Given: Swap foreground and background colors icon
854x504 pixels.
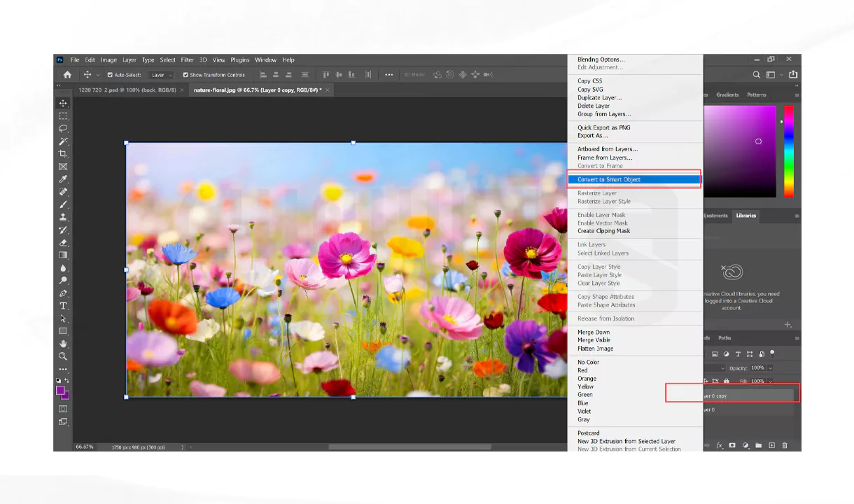Looking at the screenshot, I should click(x=66, y=380).
